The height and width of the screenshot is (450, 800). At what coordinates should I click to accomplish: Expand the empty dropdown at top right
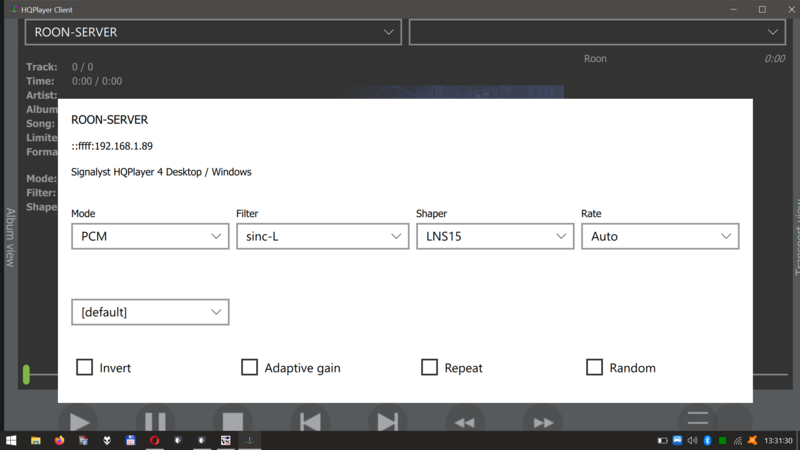(x=597, y=32)
